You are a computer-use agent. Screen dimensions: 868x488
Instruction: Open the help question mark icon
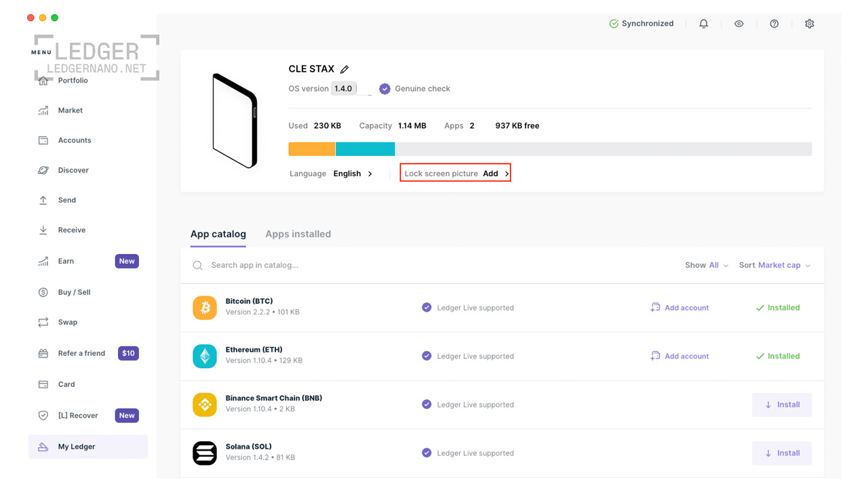coord(774,24)
